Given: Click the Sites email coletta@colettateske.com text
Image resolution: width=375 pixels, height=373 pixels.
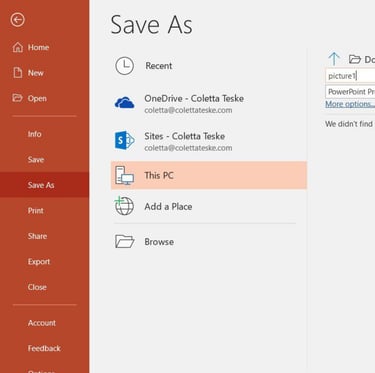Looking at the screenshot, I should tap(188, 148).
